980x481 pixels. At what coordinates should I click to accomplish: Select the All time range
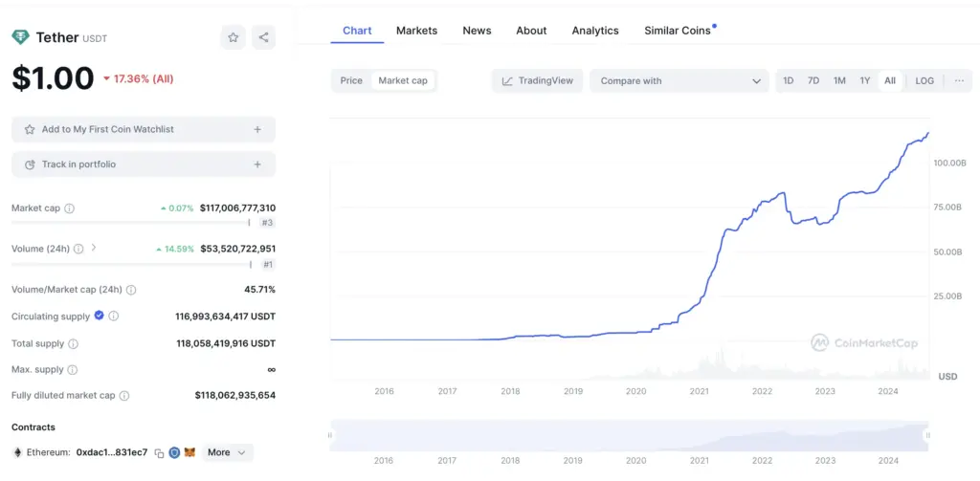890,80
